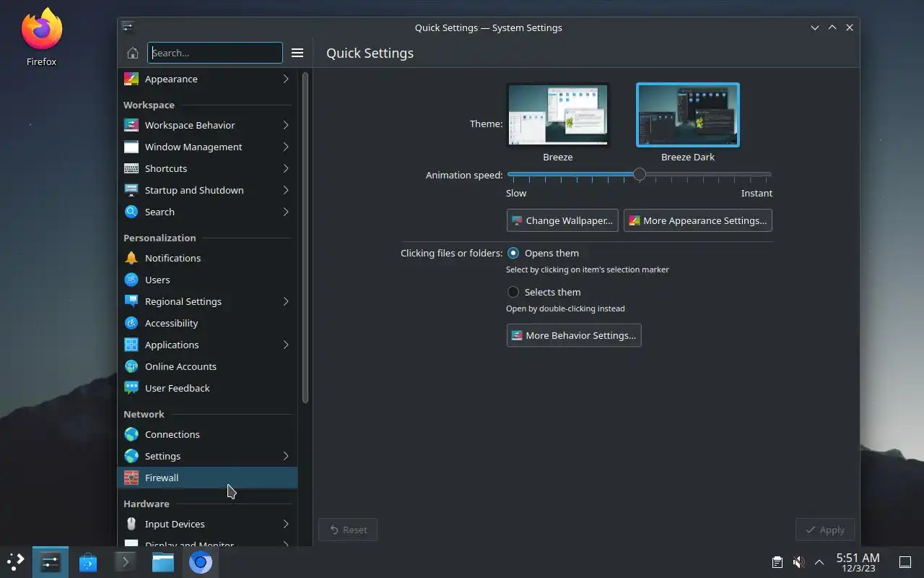Click the Input Devices mouse icon
The height and width of the screenshot is (578, 924).
(131, 524)
